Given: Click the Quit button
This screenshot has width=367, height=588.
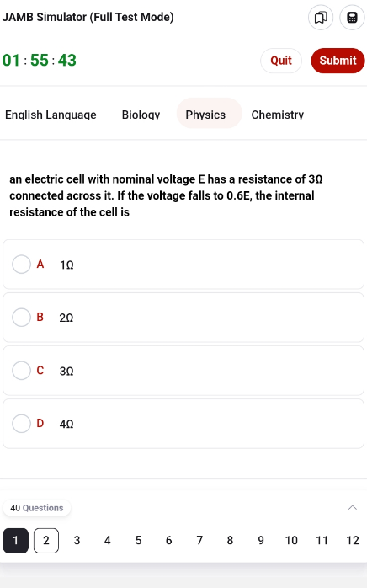Looking at the screenshot, I should click(x=281, y=61).
